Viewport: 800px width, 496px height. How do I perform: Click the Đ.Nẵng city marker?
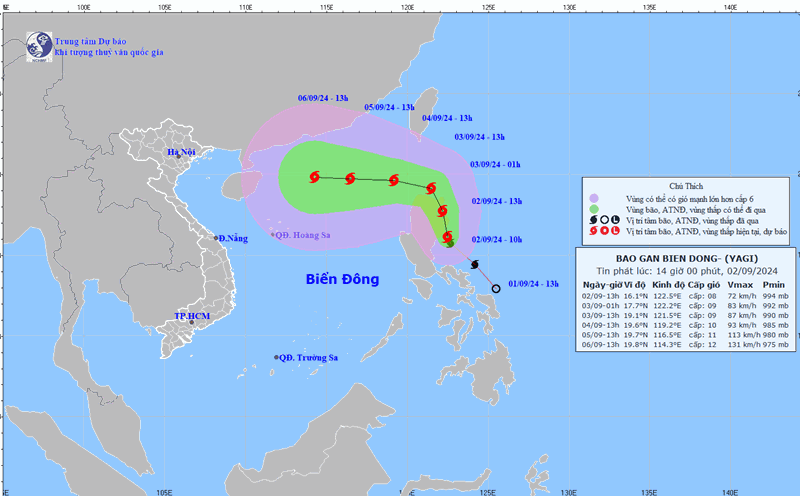point(214,238)
